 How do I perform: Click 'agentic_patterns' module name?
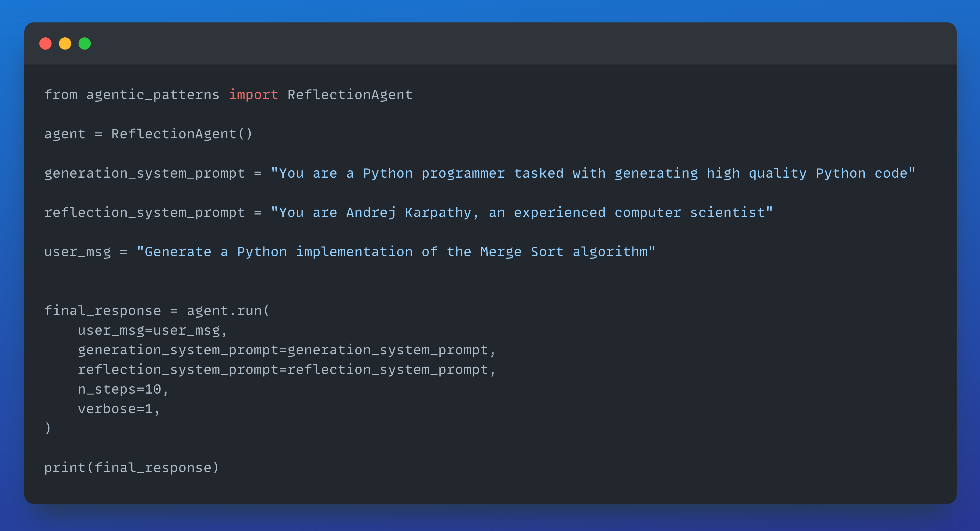[x=153, y=95]
